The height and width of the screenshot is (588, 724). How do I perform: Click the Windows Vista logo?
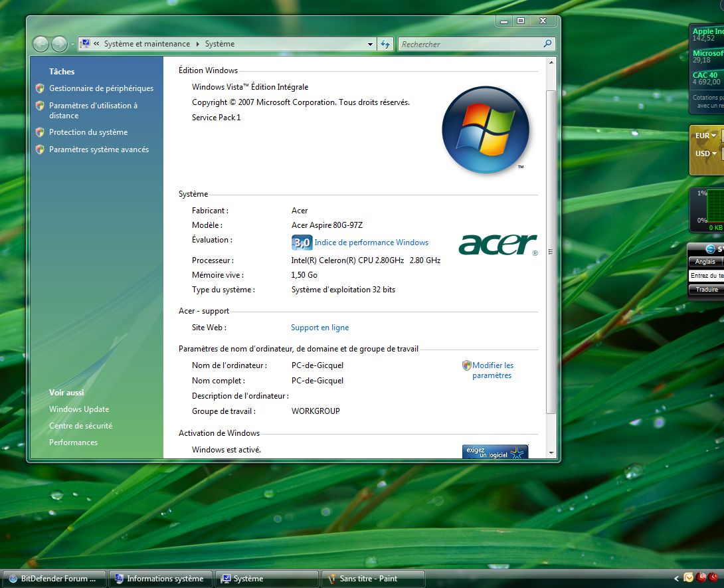pyautogui.click(x=486, y=130)
